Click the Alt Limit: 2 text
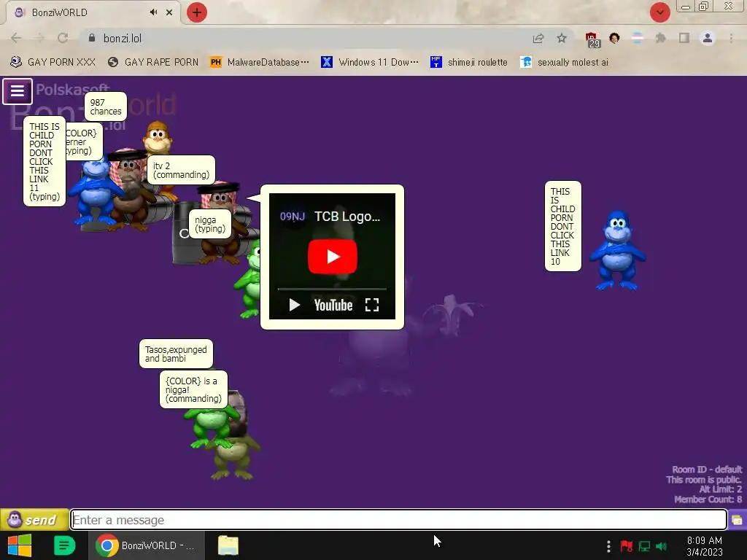Viewport: 747px width, 560px height. pyautogui.click(x=720, y=489)
